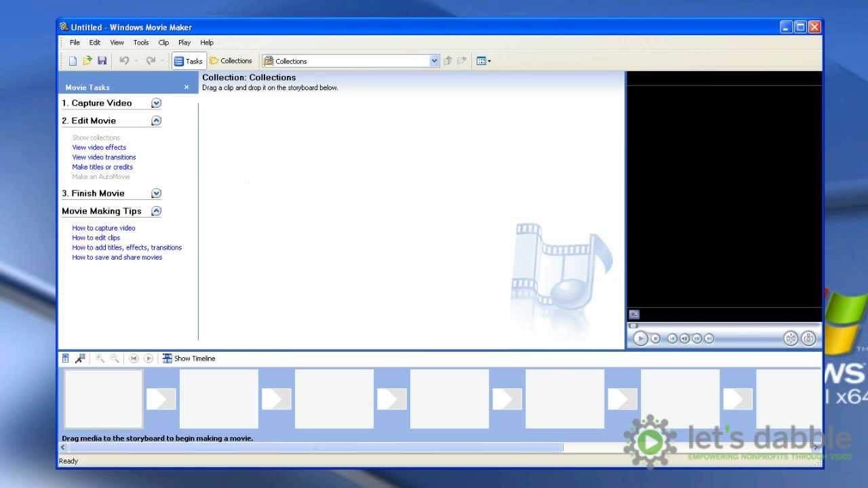Open the File menu
Screen dimensions: 868x488
(75, 43)
